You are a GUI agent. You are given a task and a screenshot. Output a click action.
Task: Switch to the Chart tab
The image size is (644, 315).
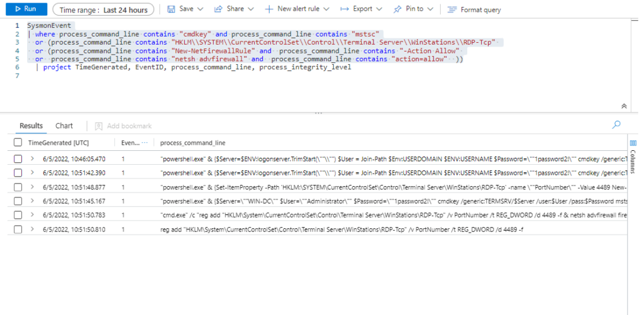click(64, 126)
